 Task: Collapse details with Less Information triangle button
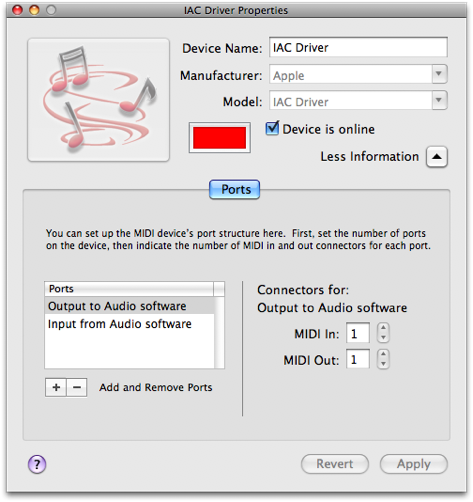pos(437,157)
